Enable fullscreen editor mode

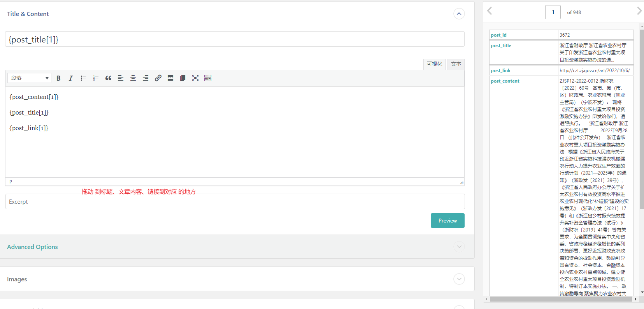point(195,78)
